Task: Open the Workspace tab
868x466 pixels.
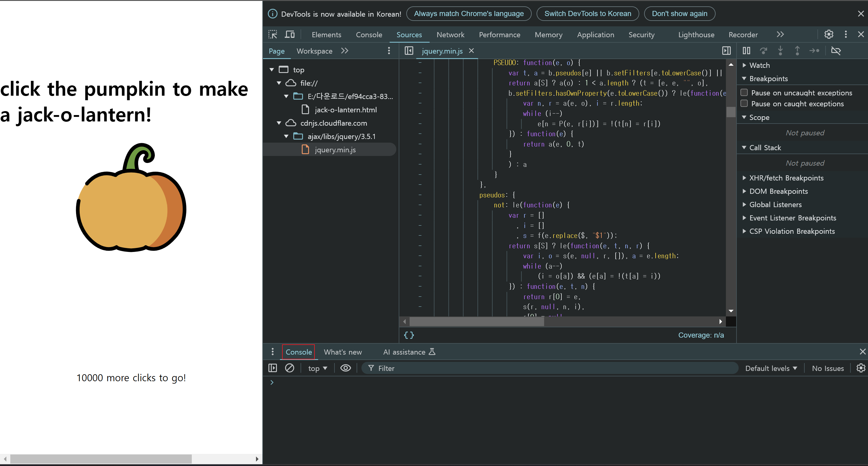Action: (x=314, y=51)
